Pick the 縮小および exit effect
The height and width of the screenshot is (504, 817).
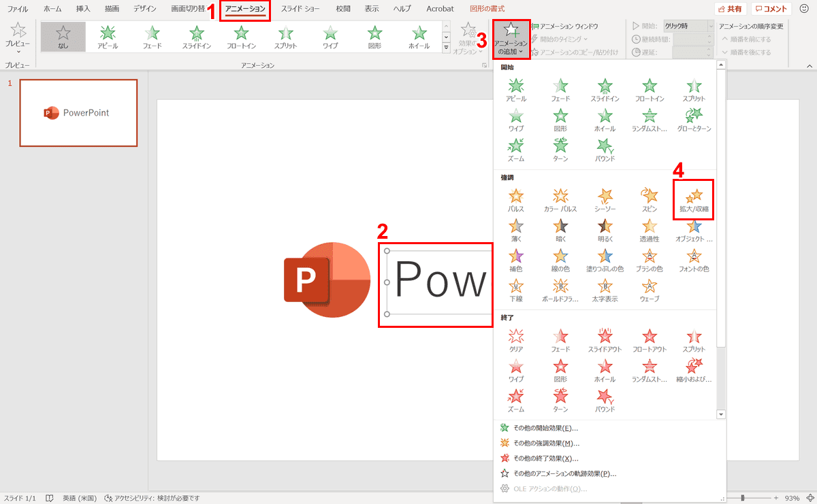[694, 371]
